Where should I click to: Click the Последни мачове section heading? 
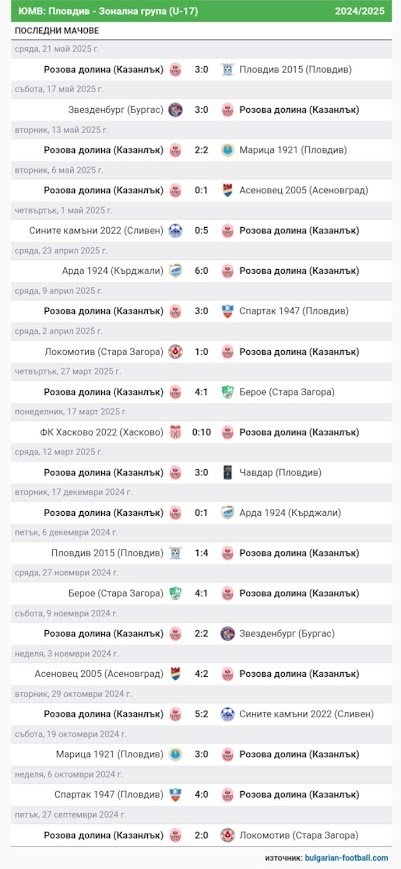coord(57,30)
